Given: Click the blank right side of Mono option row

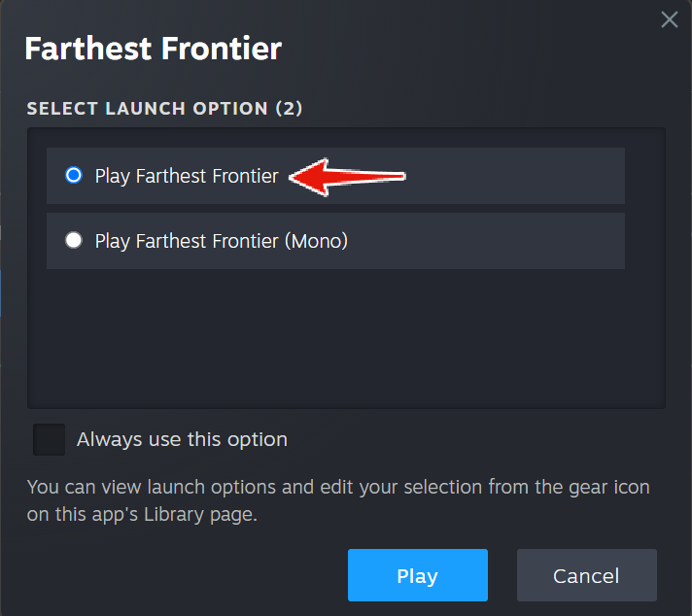Looking at the screenshot, I should (485, 241).
